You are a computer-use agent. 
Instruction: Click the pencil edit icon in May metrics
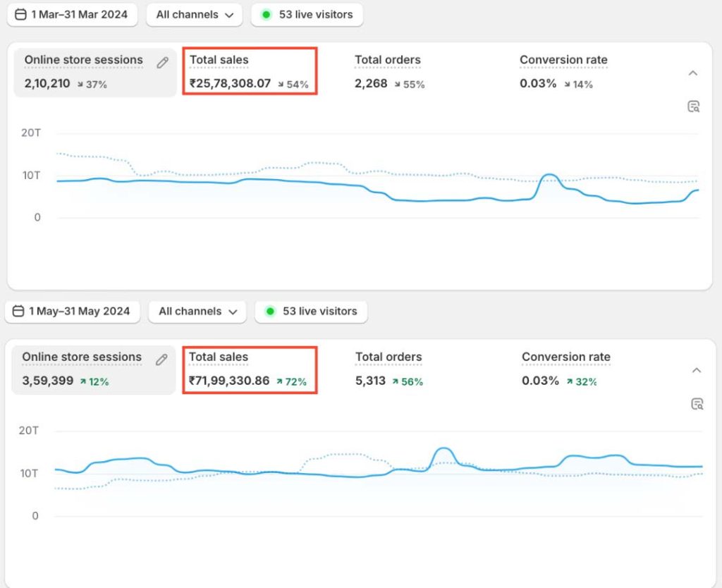[x=161, y=360]
